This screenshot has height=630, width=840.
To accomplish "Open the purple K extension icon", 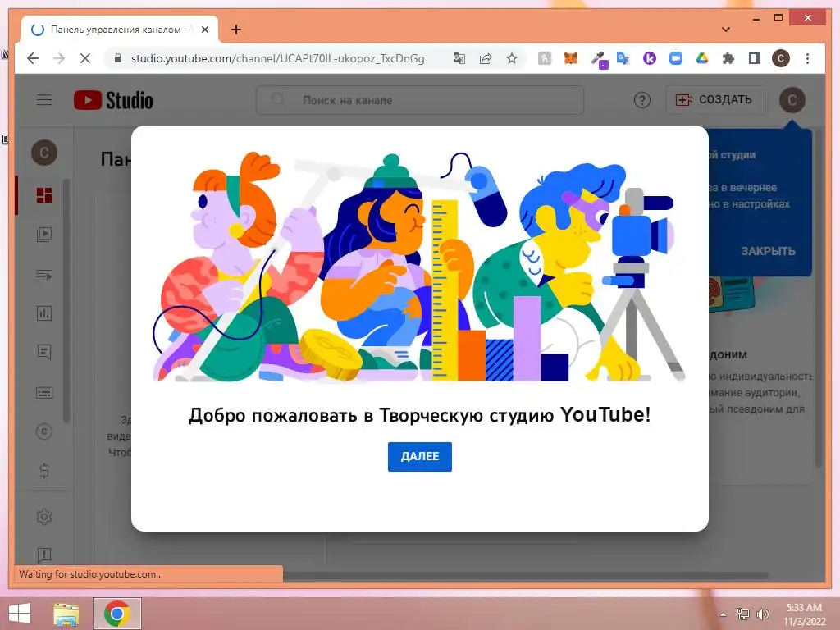I will pos(650,58).
